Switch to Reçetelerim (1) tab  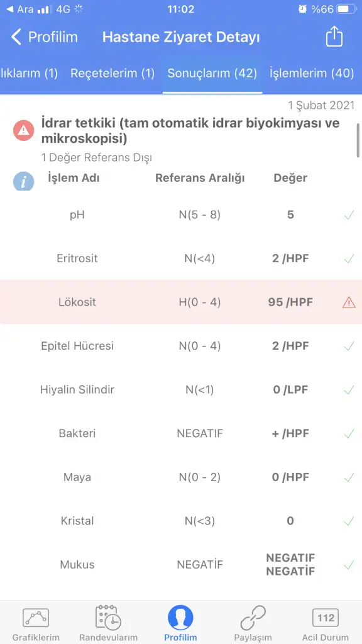112,74
